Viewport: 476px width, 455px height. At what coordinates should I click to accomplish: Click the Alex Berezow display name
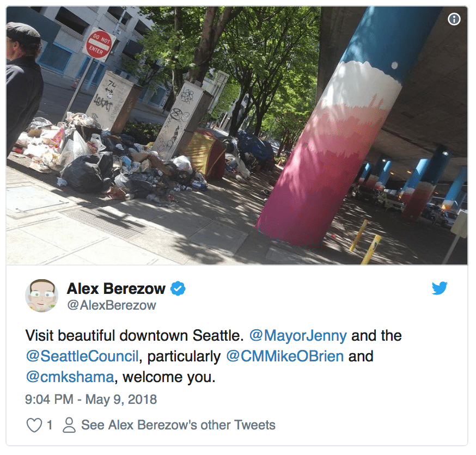point(116,288)
